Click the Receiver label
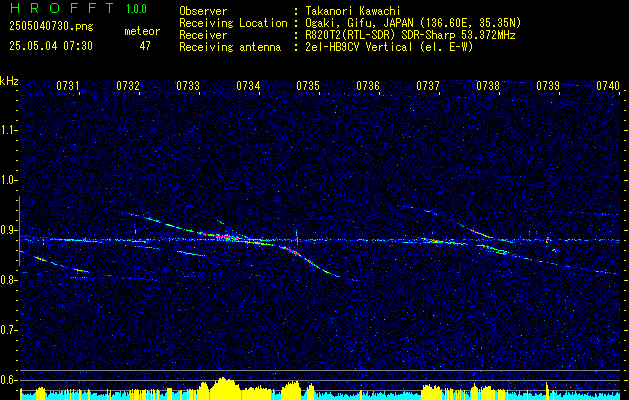Screen dimensions: 629x400 pyautogui.click(x=203, y=35)
